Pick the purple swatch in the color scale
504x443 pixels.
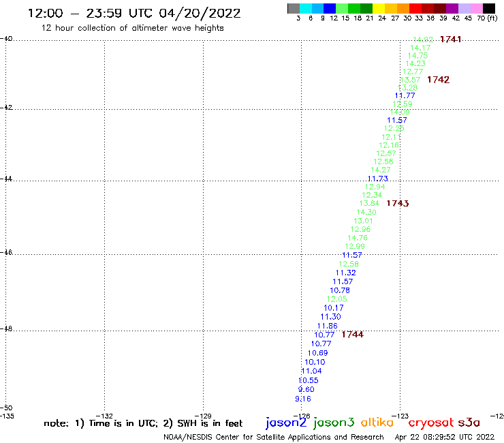(452, 8)
